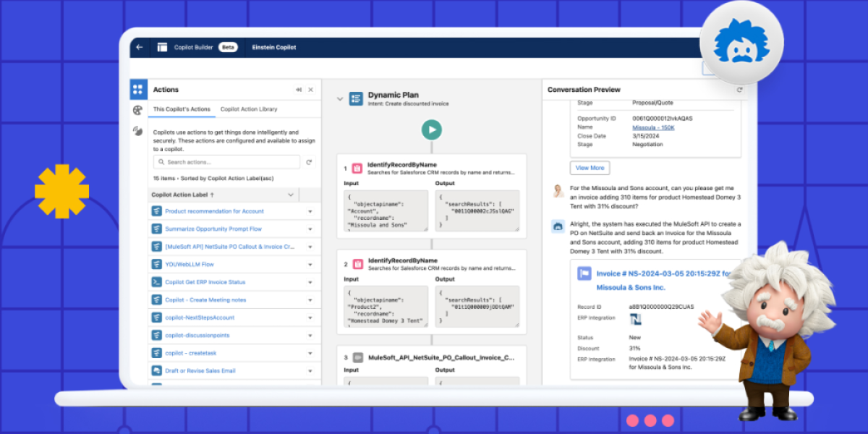Viewport: 868px width, 434px height.
Task: Open Draft or Revise Sales Email action
Action: tap(200, 371)
